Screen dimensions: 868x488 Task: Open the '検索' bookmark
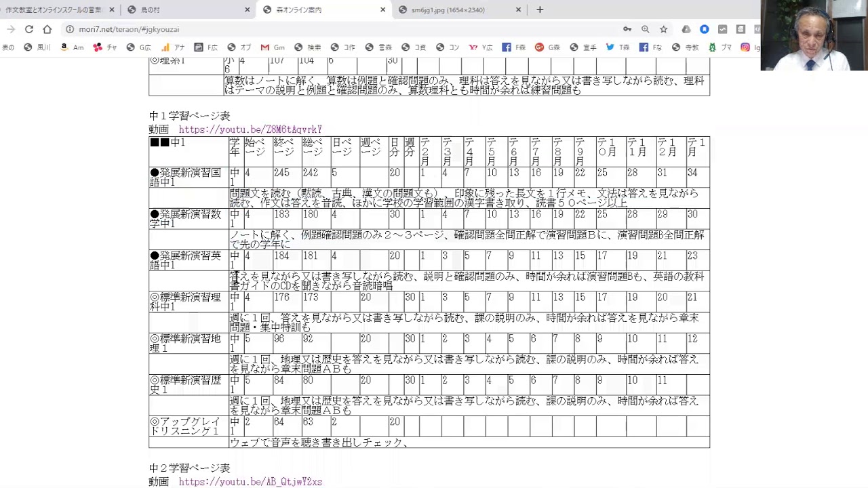click(308, 47)
